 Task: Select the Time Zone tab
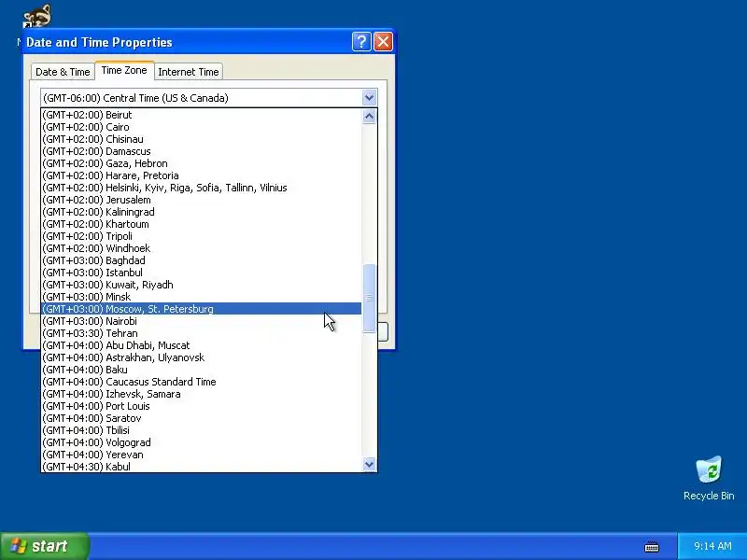(x=124, y=71)
